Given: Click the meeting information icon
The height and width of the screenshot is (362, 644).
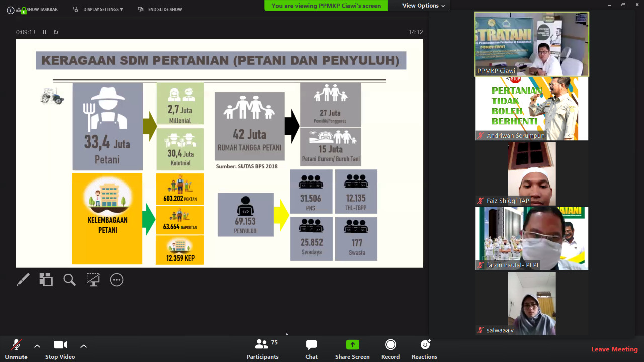Looking at the screenshot, I should point(10,10).
